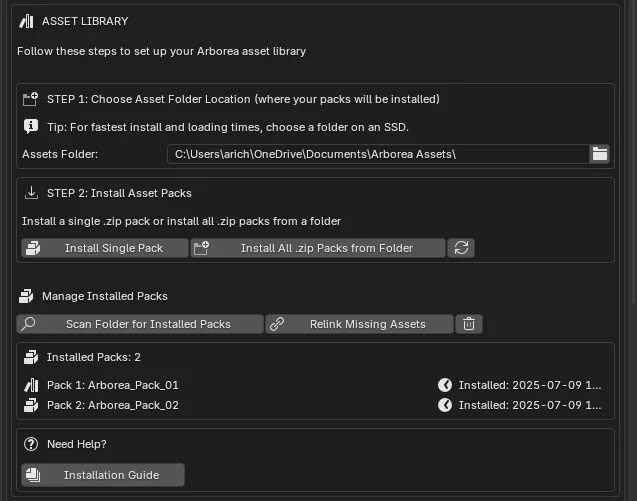The height and width of the screenshot is (501, 637).
Task: Click Install All .zip Packs from Folder
Action: pos(318,248)
